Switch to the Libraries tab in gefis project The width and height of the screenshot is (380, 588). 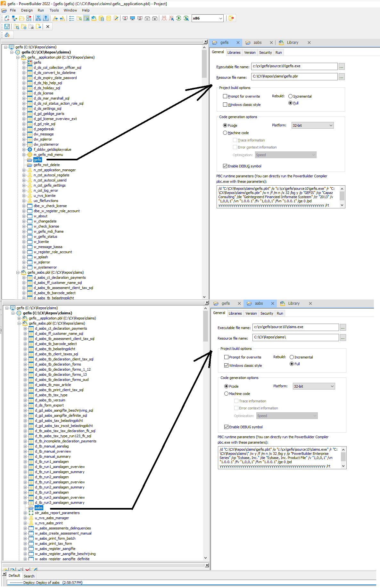(234, 52)
